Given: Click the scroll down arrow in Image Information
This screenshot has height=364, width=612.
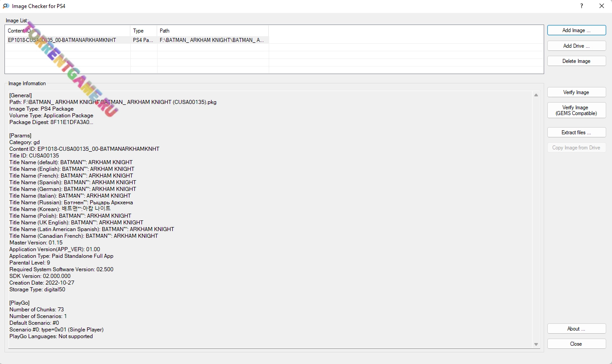Looking at the screenshot, I should point(536,344).
